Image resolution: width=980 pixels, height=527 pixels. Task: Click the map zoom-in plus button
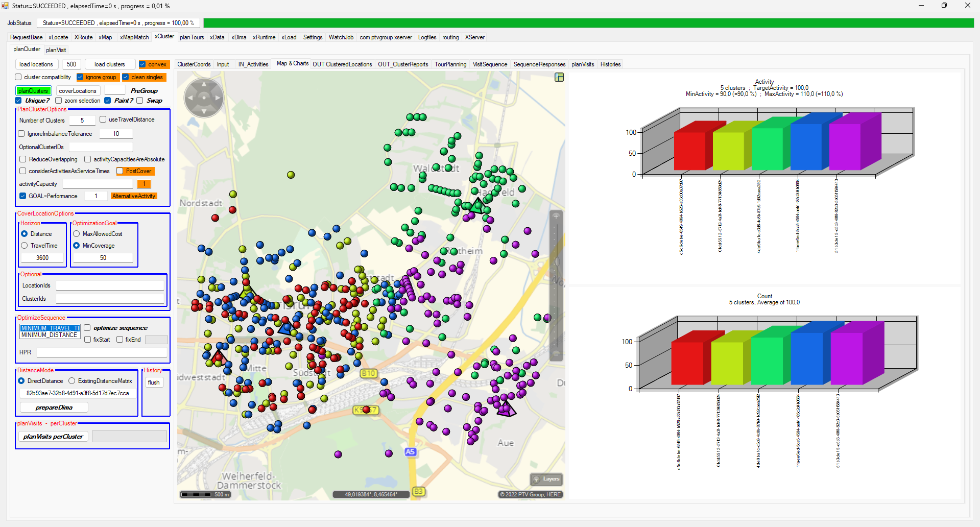coord(556,216)
